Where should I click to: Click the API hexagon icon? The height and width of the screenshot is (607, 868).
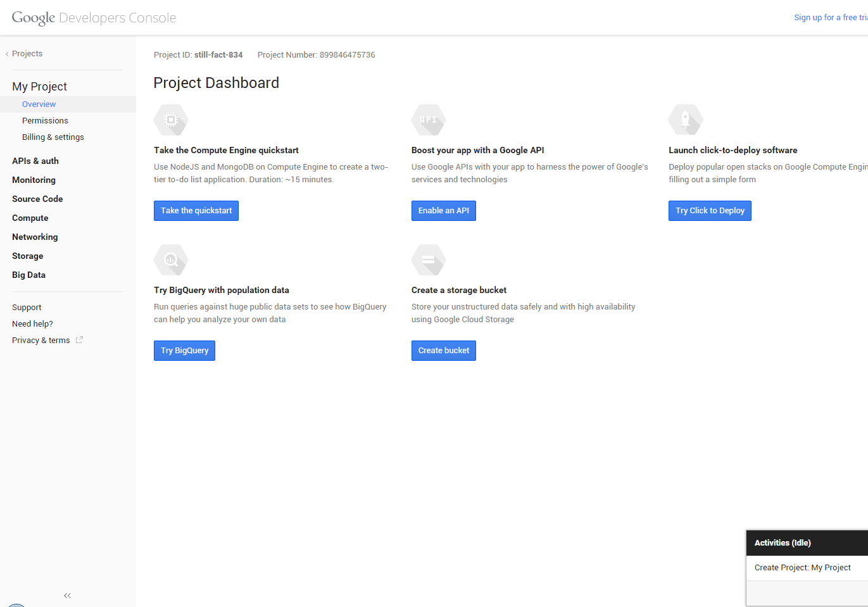pos(429,120)
